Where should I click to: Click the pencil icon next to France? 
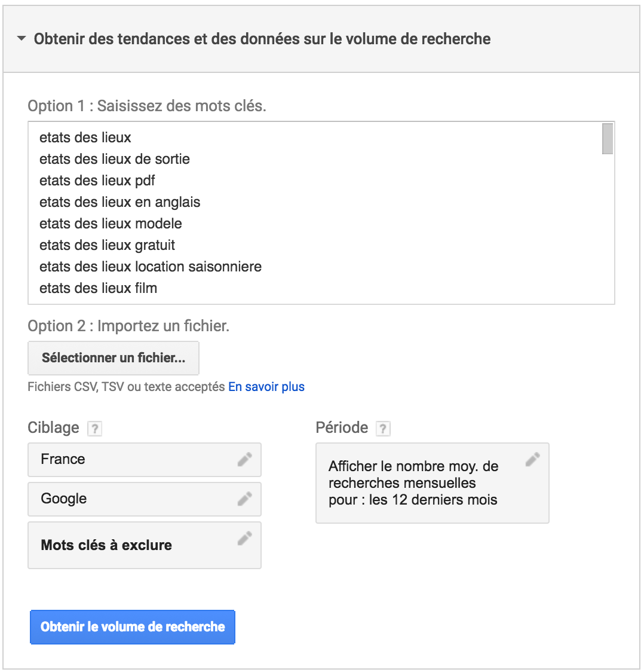click(245, 459)
